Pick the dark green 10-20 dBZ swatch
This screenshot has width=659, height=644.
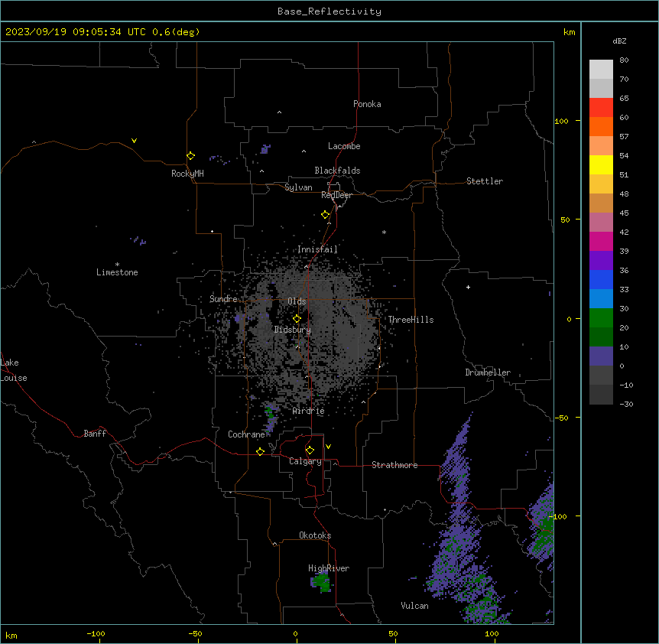601,337
